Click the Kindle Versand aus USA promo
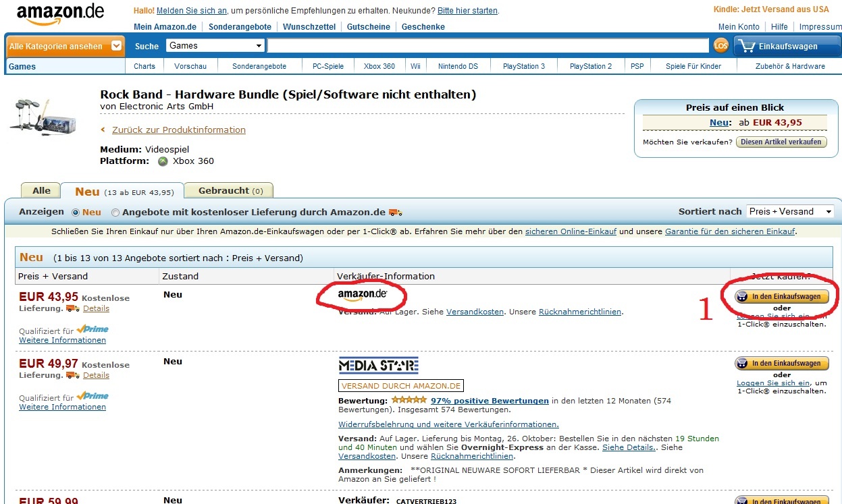Screen dimensions: 842x504 [x=771, y=9]
